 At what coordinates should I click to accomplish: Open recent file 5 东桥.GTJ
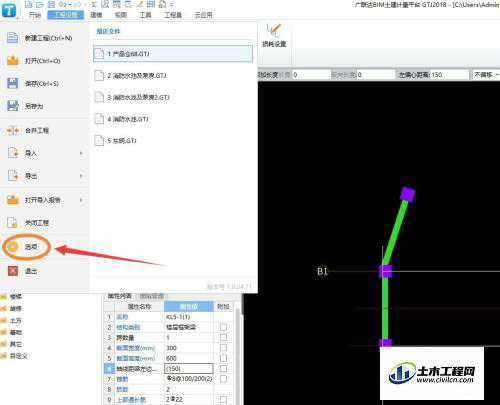point(173,141)
